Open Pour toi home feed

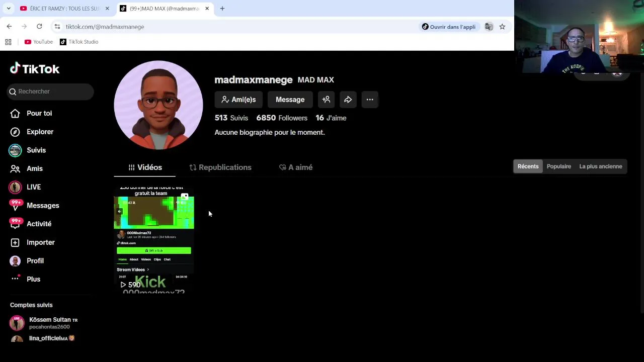[31, 113]
